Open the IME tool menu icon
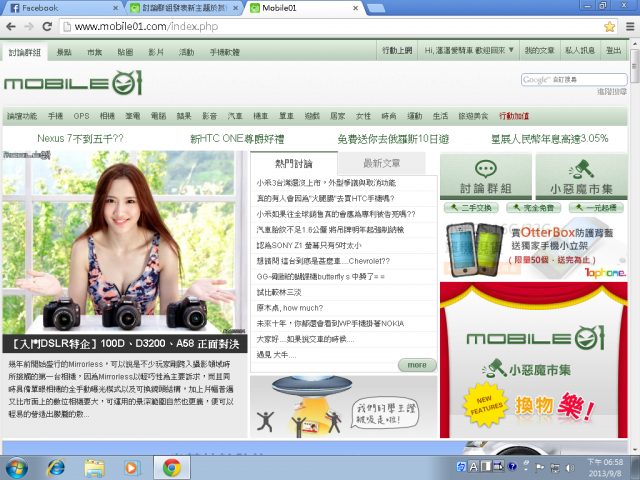The height and width of the screenshot is (480, 640). tap(499, 466)
